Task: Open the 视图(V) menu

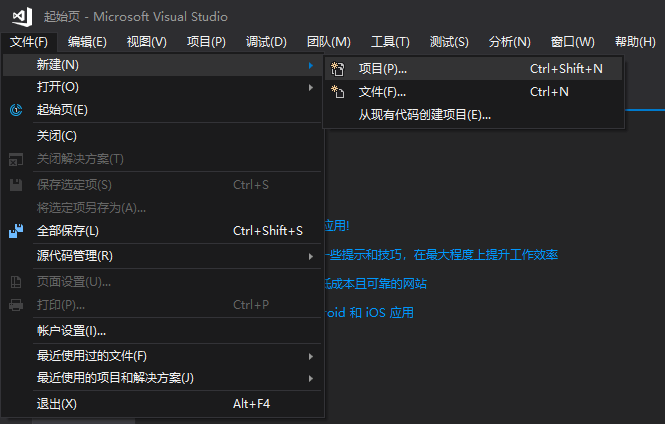Action: [147, 42]
